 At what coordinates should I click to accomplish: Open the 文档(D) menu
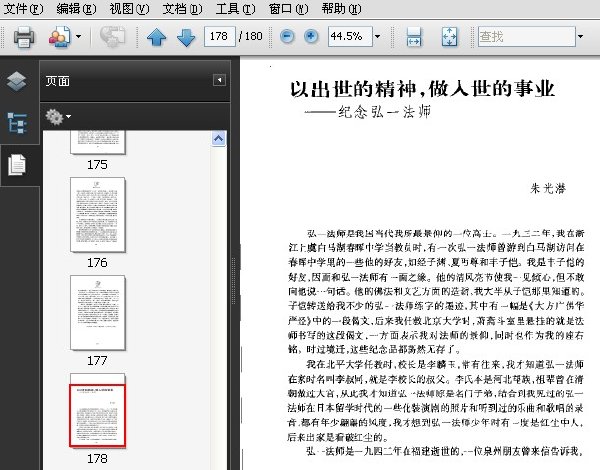point(182,8)
